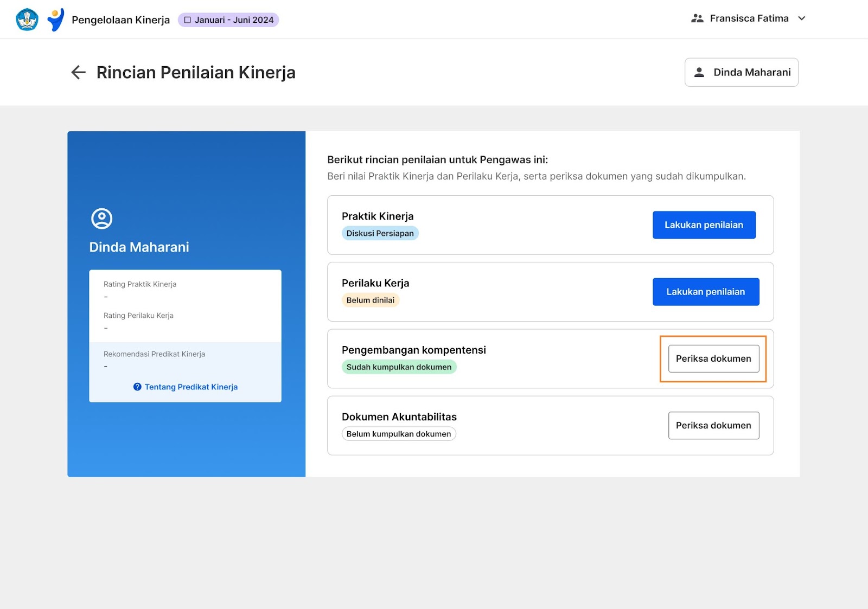The width and height of the screenshot is (868, 609).
Task: Click Rekomendasi Predikat Kinerja label
Action: [x=154, y=354]
